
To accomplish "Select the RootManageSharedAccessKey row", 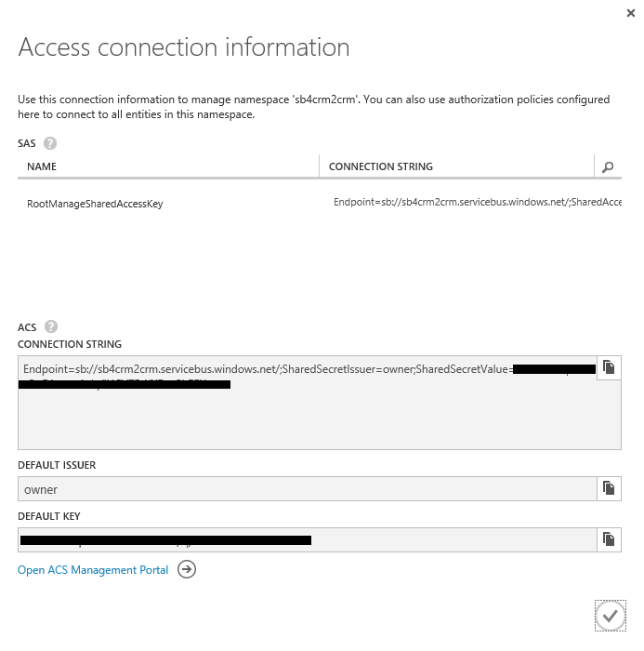I will pos(95,204).
